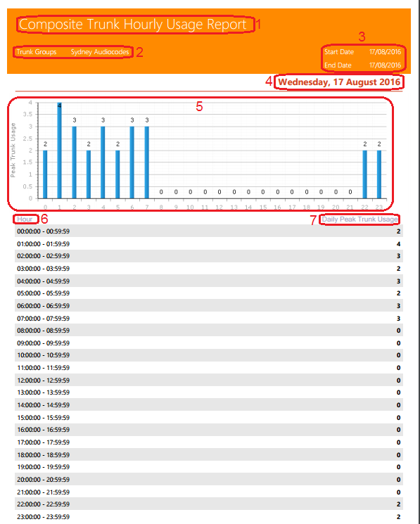Select the row 00:00:00 - 00:59:59
The image size is (420, 524).
coord(209,231)
